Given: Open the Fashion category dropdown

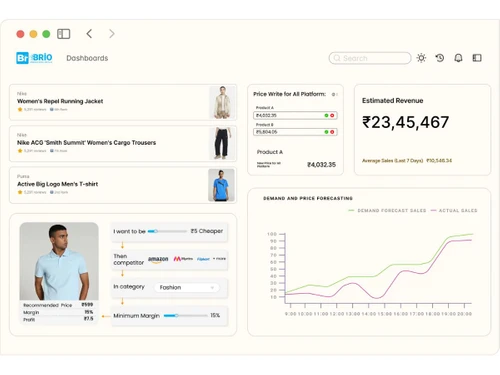Looking at the screenshot, I should click(187, 287).
